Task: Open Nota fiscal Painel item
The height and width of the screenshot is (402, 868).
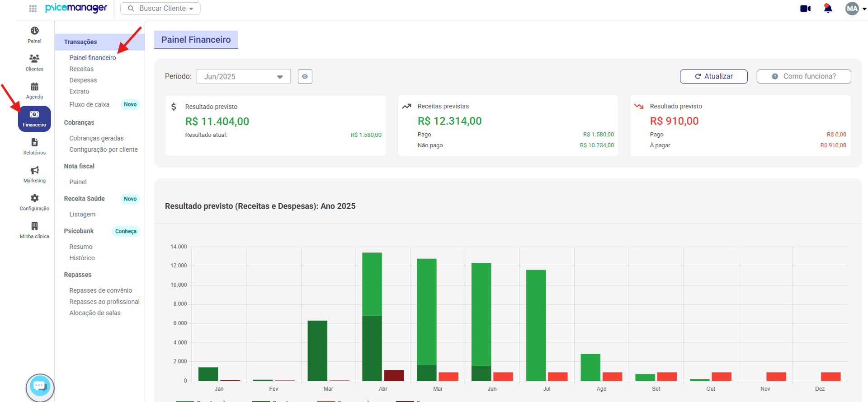Action: (78, 182)
